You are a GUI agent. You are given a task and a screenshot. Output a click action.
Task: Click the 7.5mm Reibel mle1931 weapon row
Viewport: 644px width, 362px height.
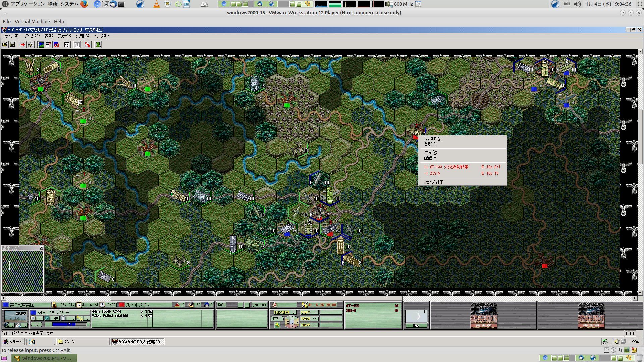pyautogui.click(x=122, y=316)
